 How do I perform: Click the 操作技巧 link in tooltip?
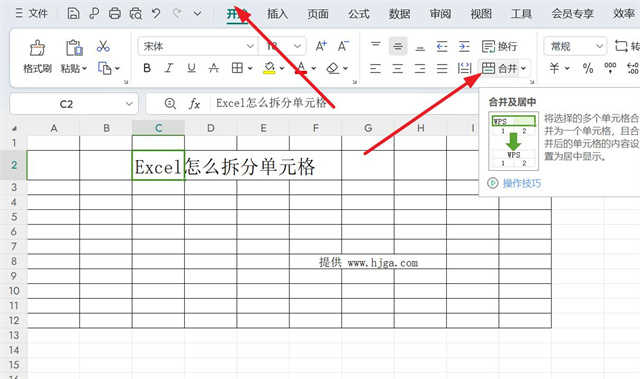coord(522,183)
